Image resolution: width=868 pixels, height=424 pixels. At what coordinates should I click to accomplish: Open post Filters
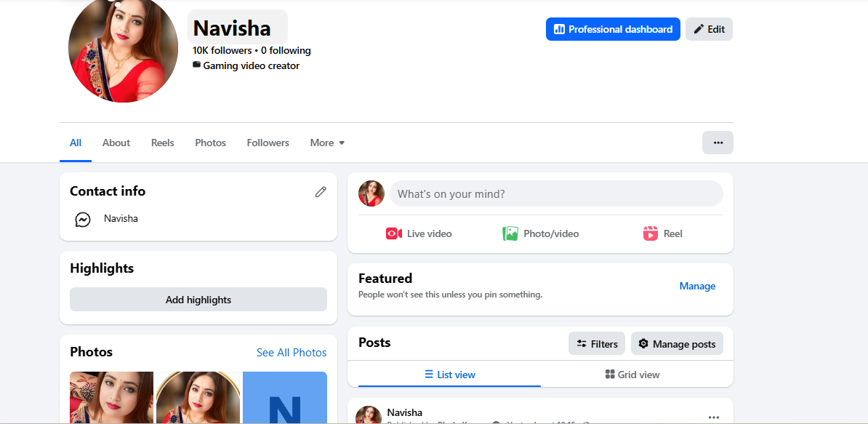coord(597,344)
